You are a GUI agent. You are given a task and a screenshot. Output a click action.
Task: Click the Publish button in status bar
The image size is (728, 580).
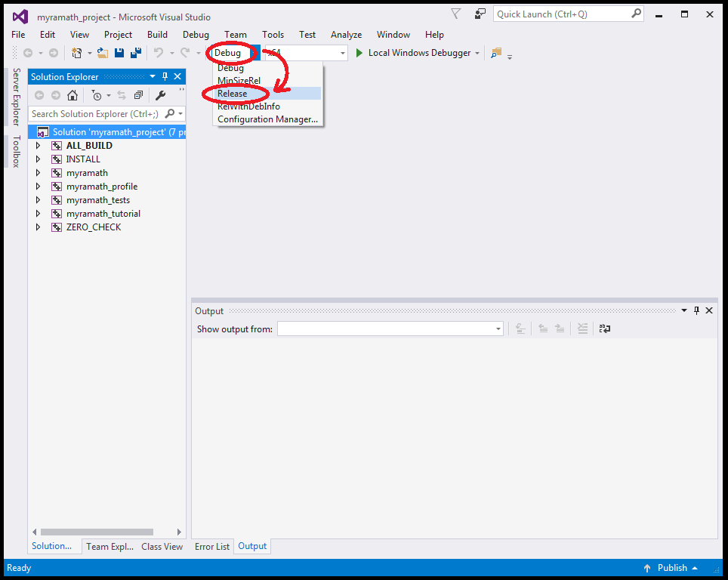pyautogui.click(x=671, y=568)
